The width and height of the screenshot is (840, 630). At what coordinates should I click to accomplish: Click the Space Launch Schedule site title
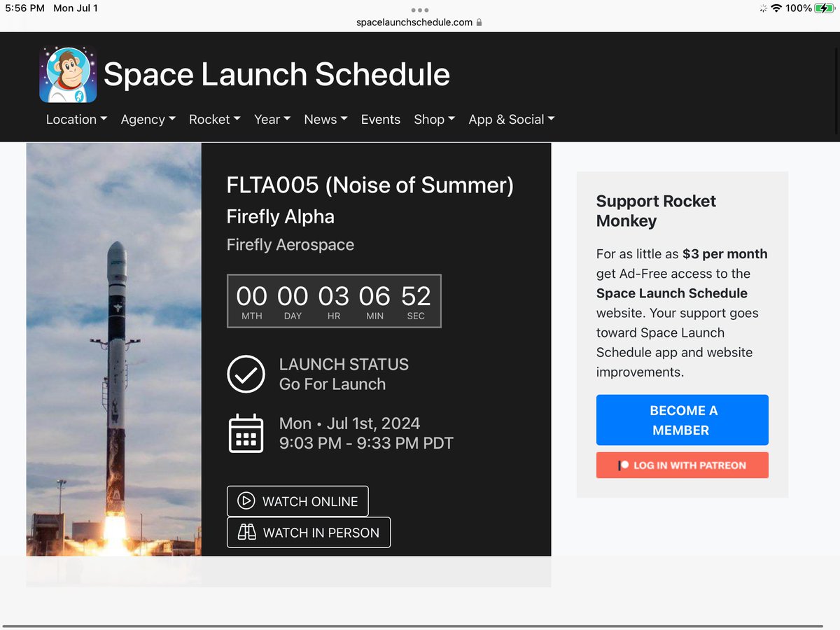click(276, 74)
